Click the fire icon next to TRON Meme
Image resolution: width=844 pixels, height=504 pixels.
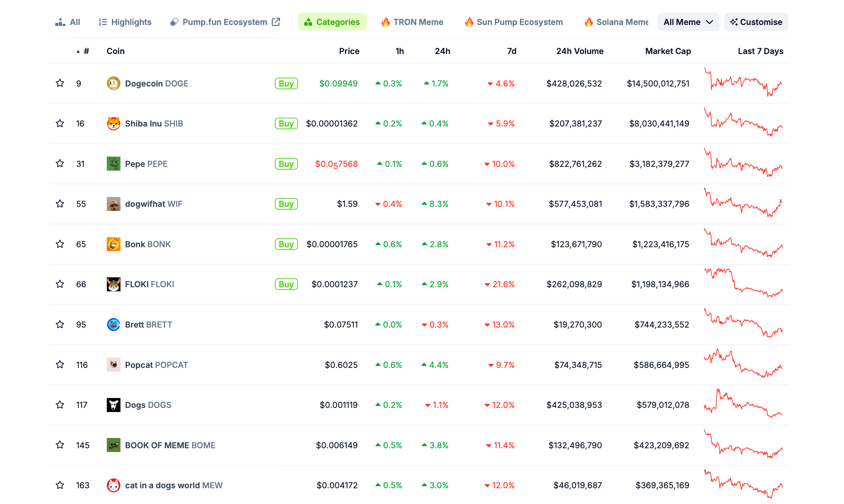click(x=385, y=22)
